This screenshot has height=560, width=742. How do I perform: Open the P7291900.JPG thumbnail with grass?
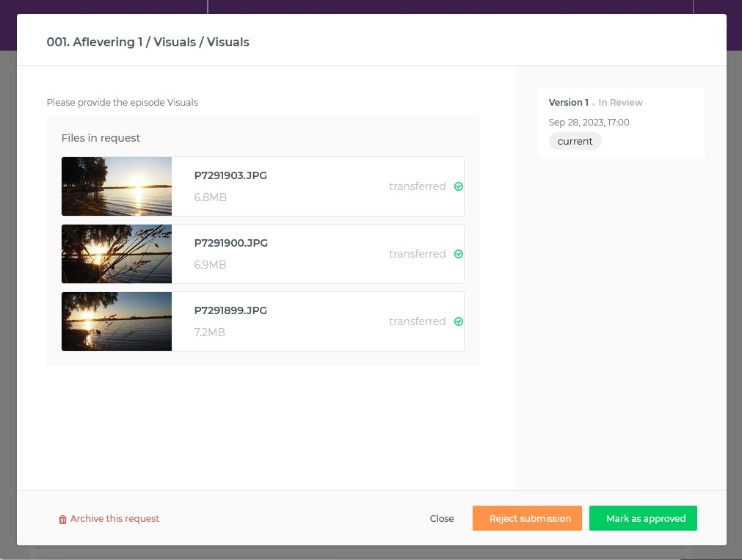point(117,254)
